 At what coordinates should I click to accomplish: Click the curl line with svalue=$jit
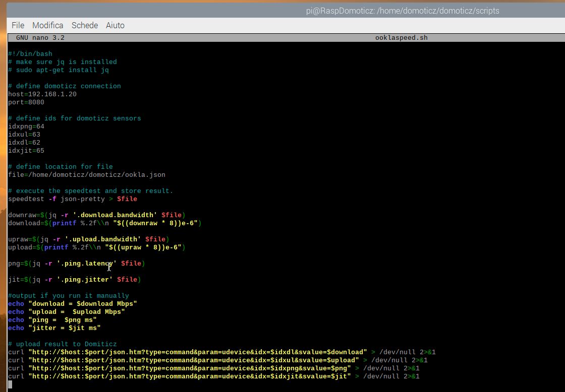[214, 376]
